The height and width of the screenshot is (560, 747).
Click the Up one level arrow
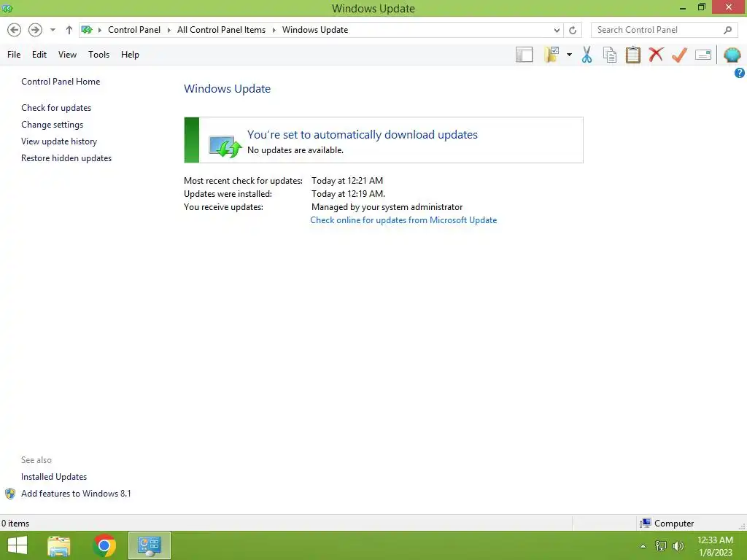coord(69,30)
